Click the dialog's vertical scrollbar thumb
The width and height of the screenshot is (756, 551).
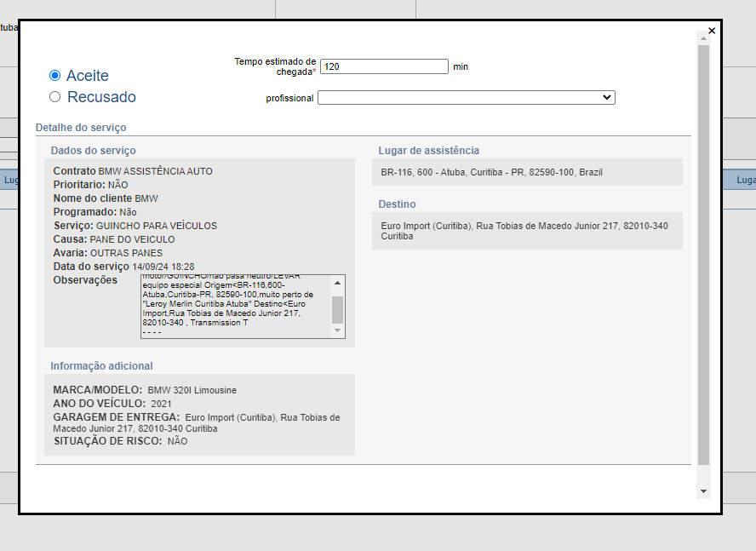pos(703,255)
